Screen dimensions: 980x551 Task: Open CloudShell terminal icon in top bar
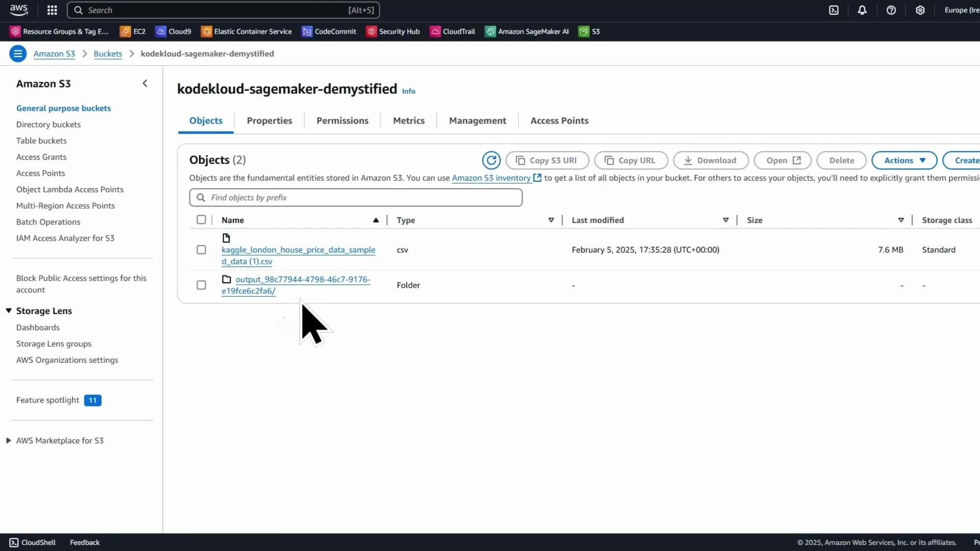834,10
